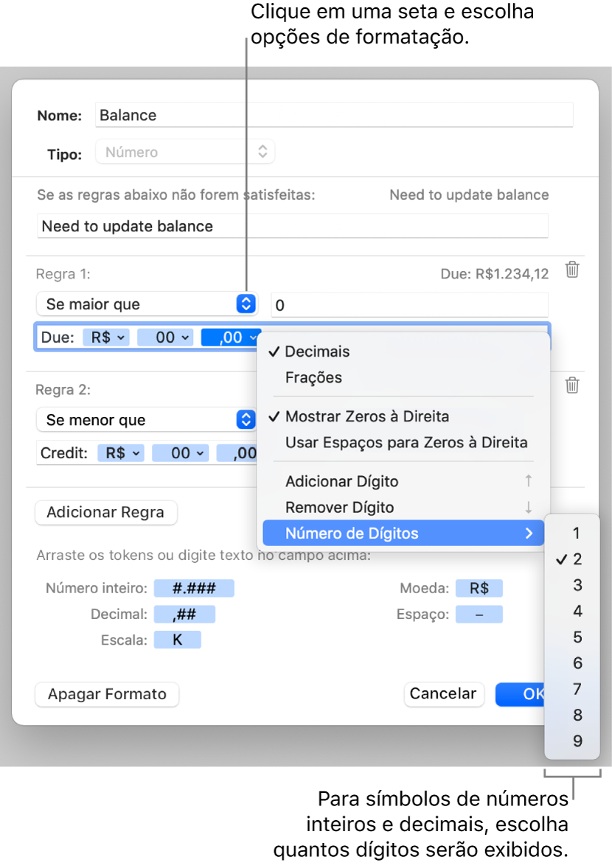Viewport: 612px width, 868px height.
Task: Toggle Mostrar Zeros à Direita option
Action: [404, 416]
